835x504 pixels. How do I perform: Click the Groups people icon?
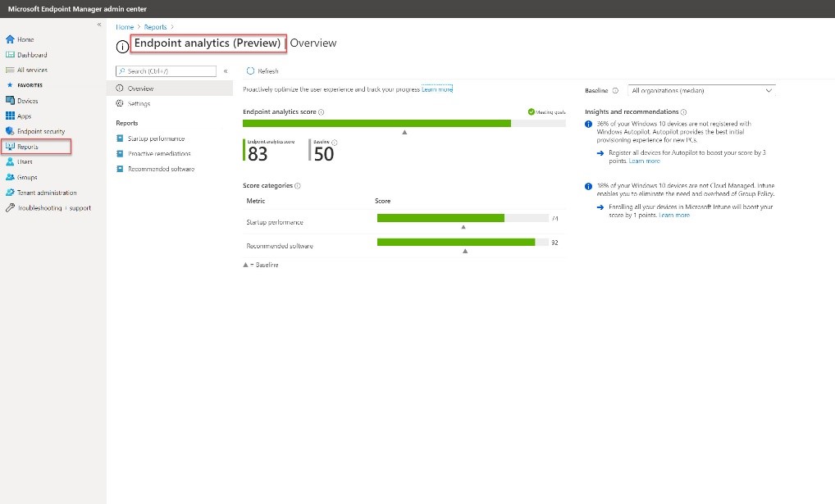click(x=10, y=177)
